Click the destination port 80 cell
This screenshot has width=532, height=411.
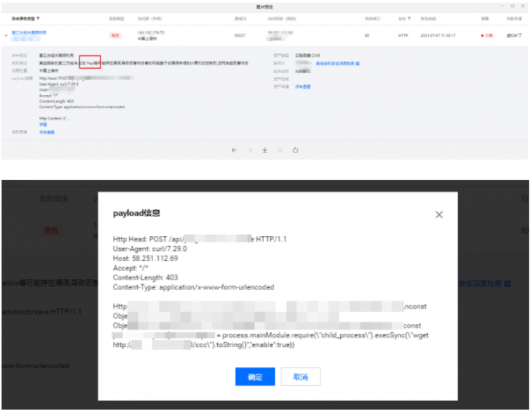coord(367,35)
